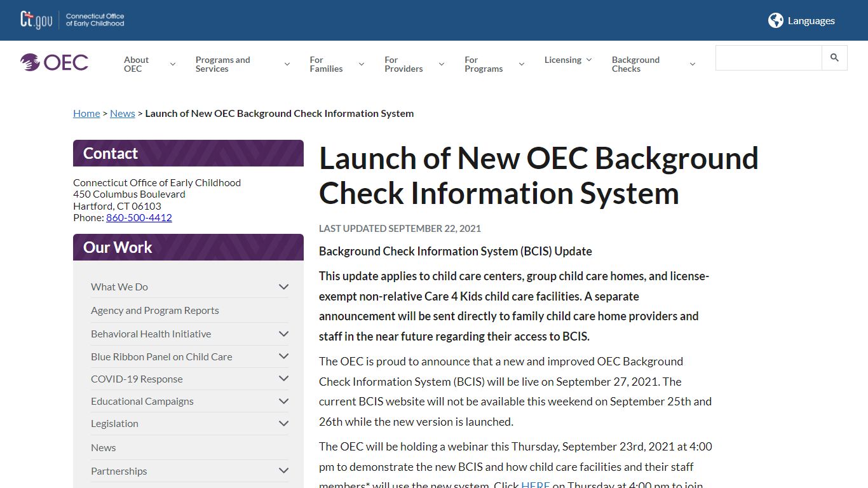Go to the Home breadcrumb link
The image size is (868, 488).
tap(86, 113)
